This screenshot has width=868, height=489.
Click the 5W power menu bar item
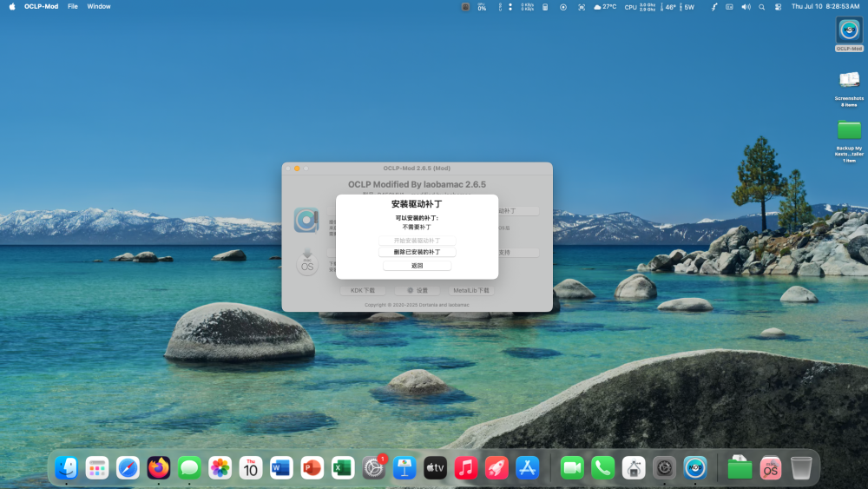[x=687, y=7]
